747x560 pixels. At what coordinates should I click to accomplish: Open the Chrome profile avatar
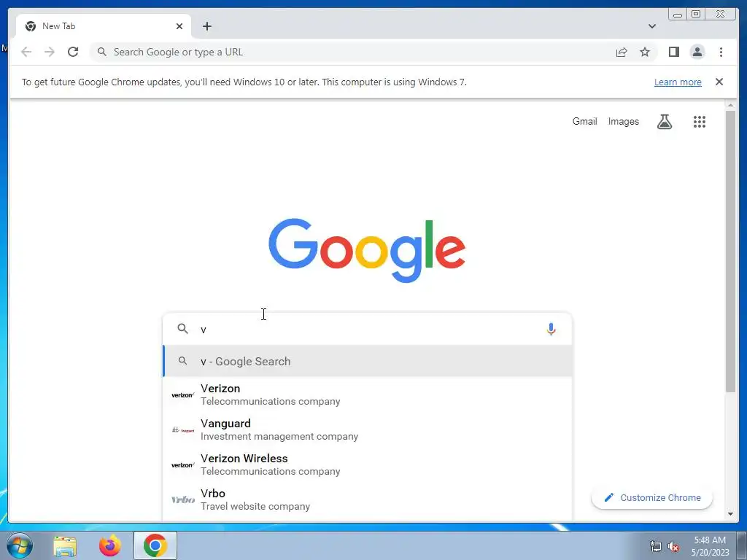click(x=697, y=52)
